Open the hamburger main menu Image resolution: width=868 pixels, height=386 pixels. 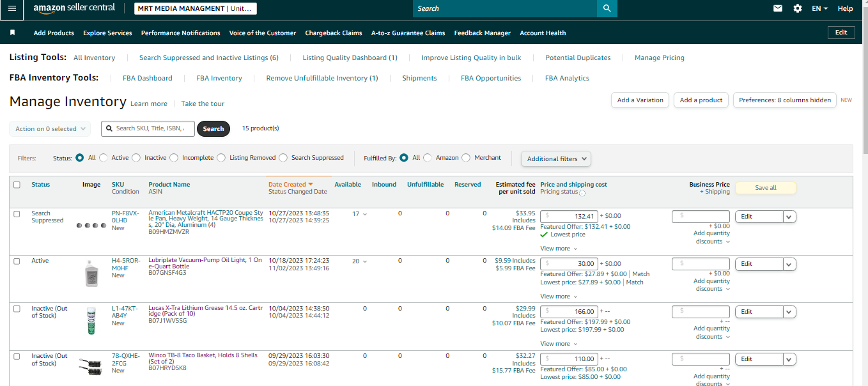point(12,8)
